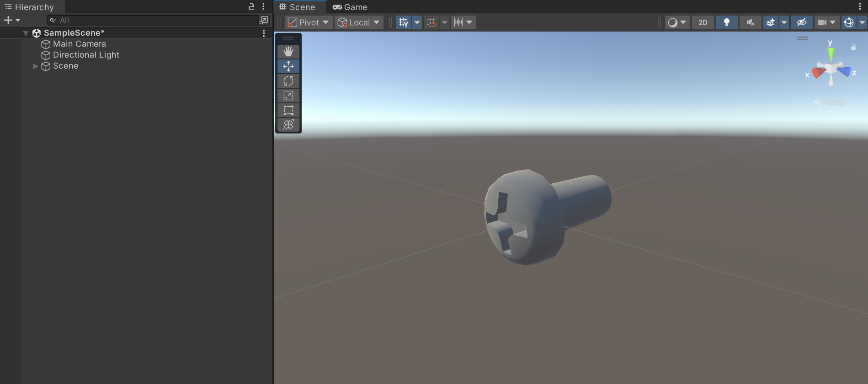This screenshot has width=868, height=384.
Task: Select the Move tool
Action: point(288,66)
